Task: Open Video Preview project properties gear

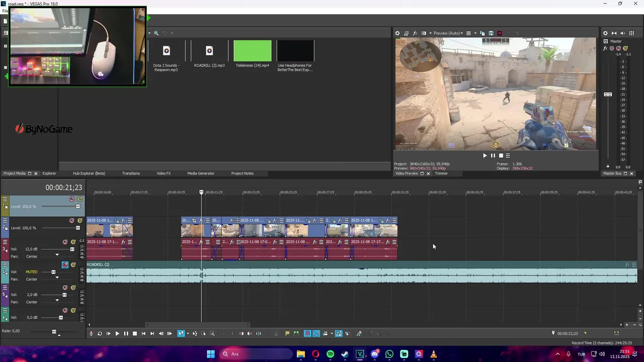Action: pos(397,33)
